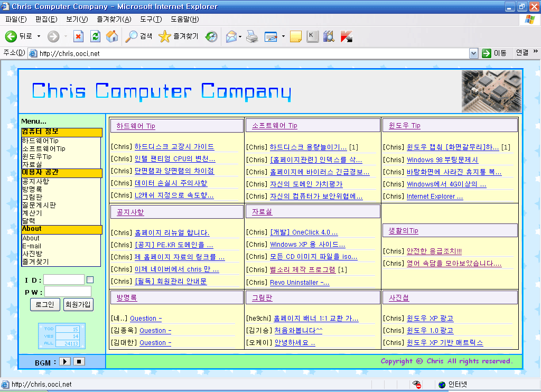The width and height of the screenshot is (541, 392).
Task: Expand the address bar dropdown arrow
Action: (474, 53)
